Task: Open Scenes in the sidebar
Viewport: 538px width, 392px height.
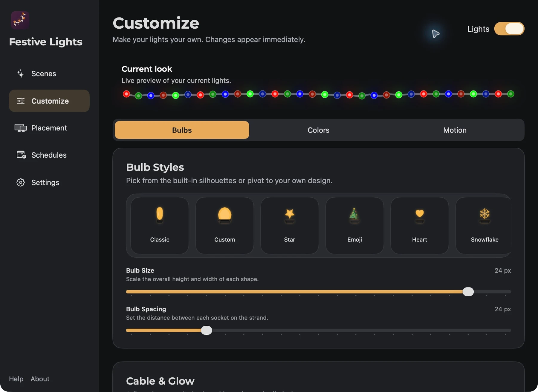Action: click(x=49, y=74)
